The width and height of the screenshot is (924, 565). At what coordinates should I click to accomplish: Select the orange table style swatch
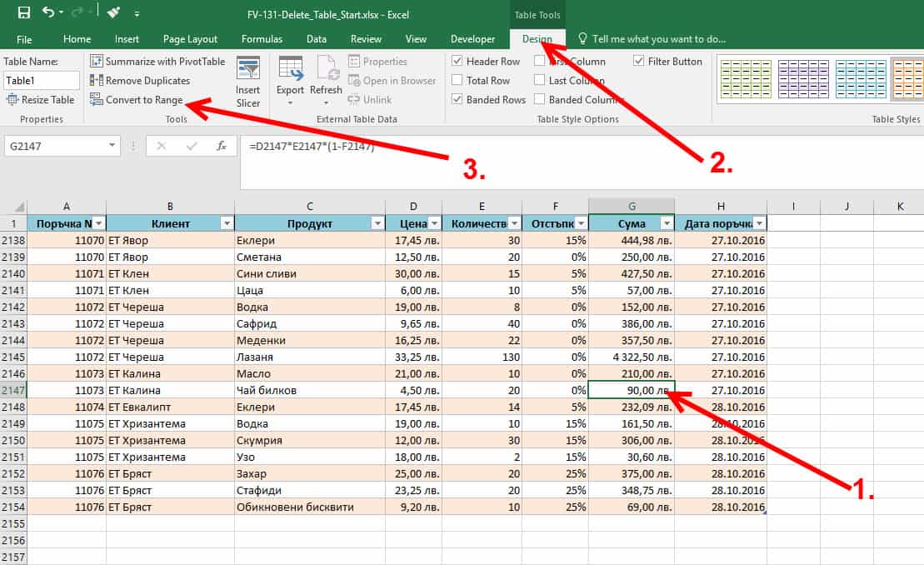(907, 79)
